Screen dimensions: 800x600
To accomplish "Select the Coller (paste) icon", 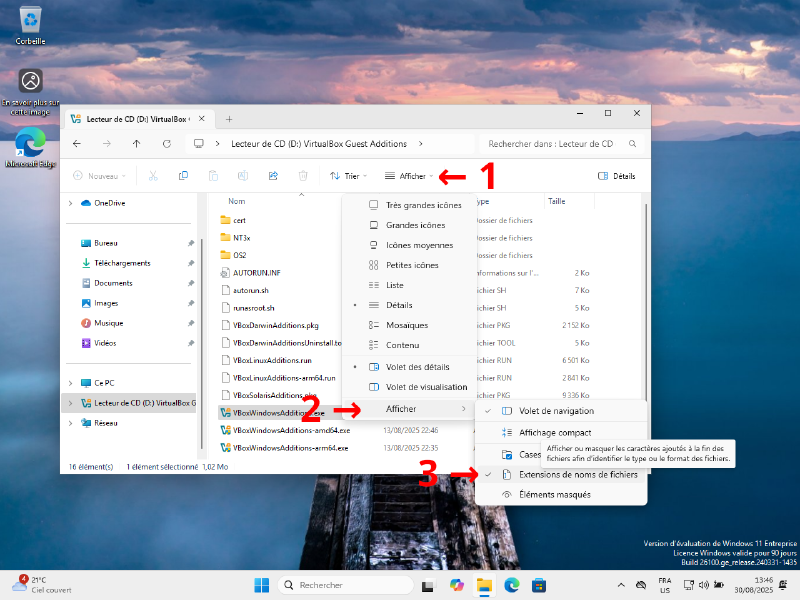I will pyautogui.click(x=212, y=175).
